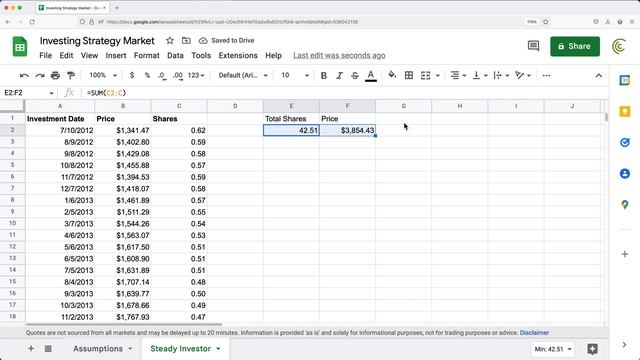Open text wrapping dropdown

501,76
